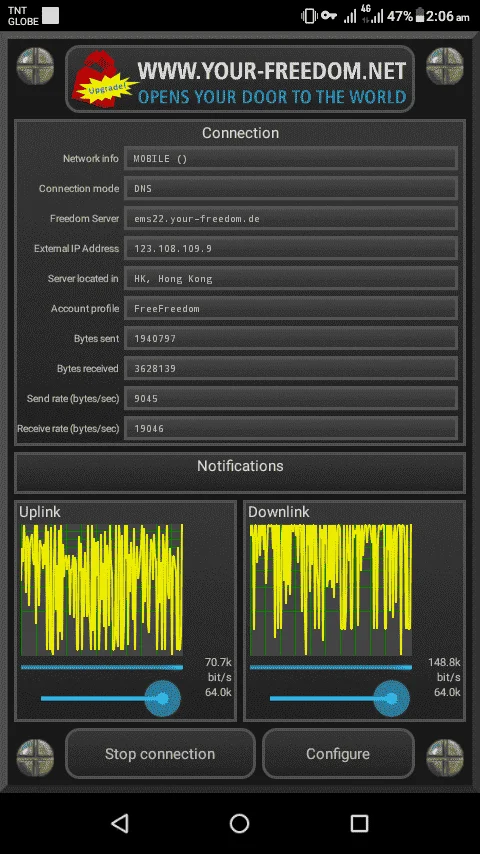Tap the Network info label
480x854 pixels.
[x=90, y=159]
